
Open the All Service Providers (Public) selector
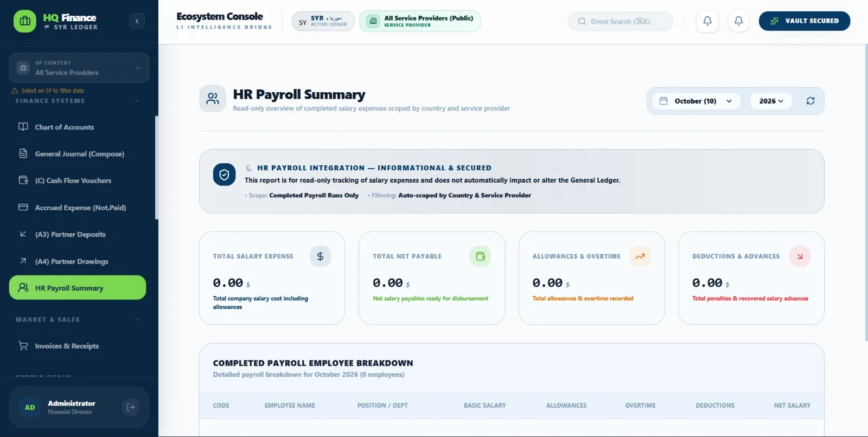point(420,21)
